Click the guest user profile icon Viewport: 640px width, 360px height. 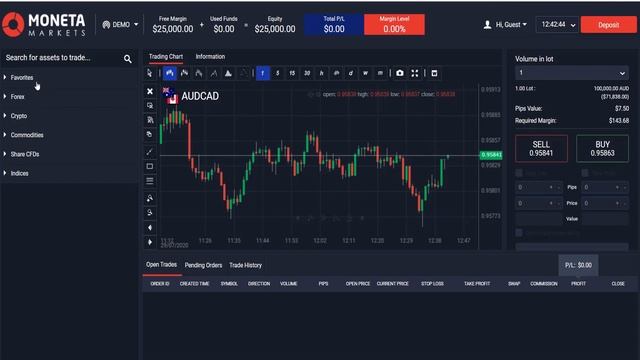click(487, 25)
